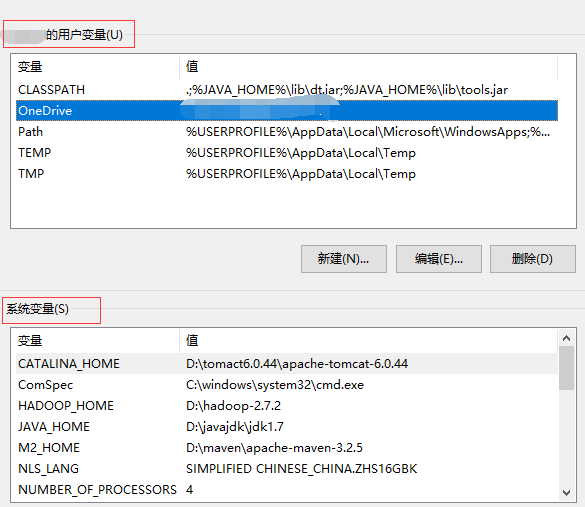Click the system variables scrollbar down arrow
This screenshot has height=507, width=585.
[x=566, y=492]
